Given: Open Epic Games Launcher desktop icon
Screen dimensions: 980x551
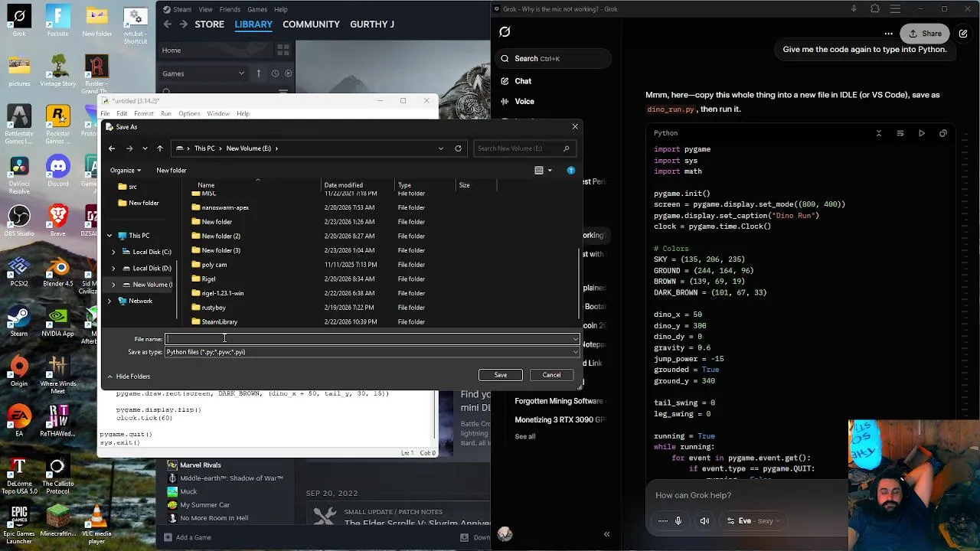Looking at the screenshot, I should 19,523.
